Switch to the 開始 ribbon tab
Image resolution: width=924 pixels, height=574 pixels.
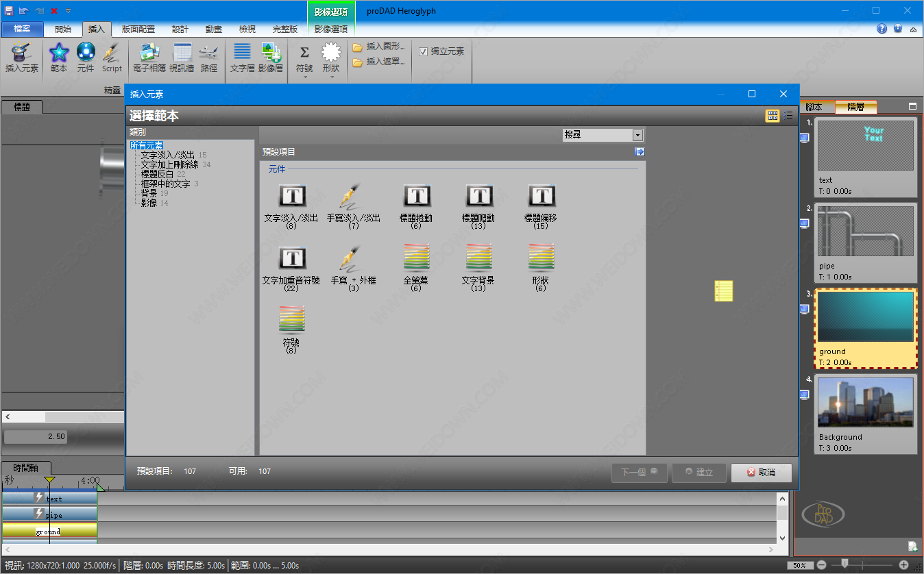63,29
